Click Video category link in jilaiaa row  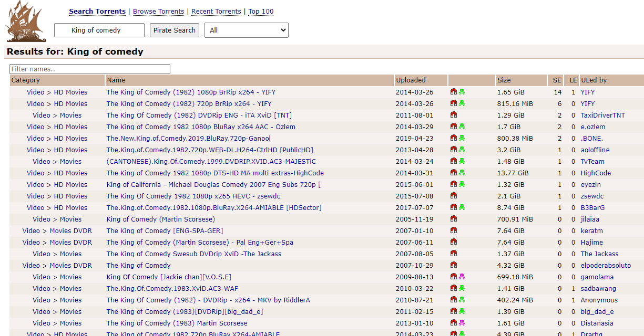42,219
